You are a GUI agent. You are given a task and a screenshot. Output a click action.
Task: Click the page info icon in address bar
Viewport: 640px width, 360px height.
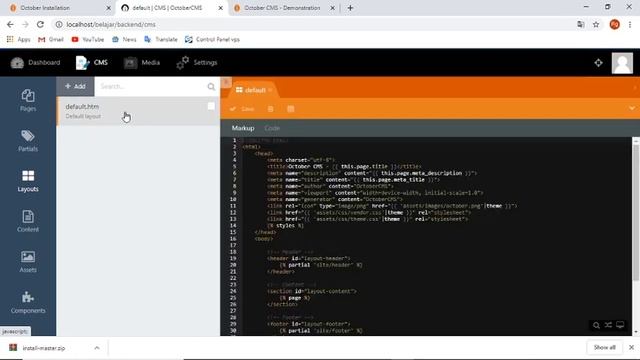point(59,24)
